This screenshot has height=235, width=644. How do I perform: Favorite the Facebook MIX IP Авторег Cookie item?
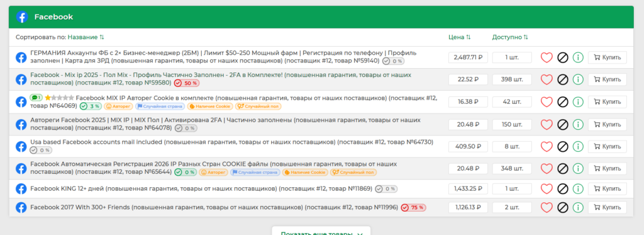click(547, 102)
